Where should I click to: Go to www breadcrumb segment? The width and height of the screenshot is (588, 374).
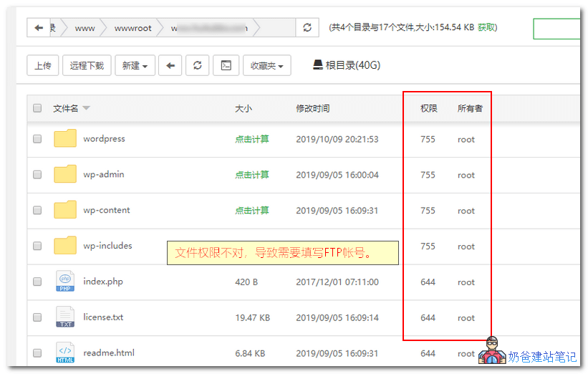85,28
